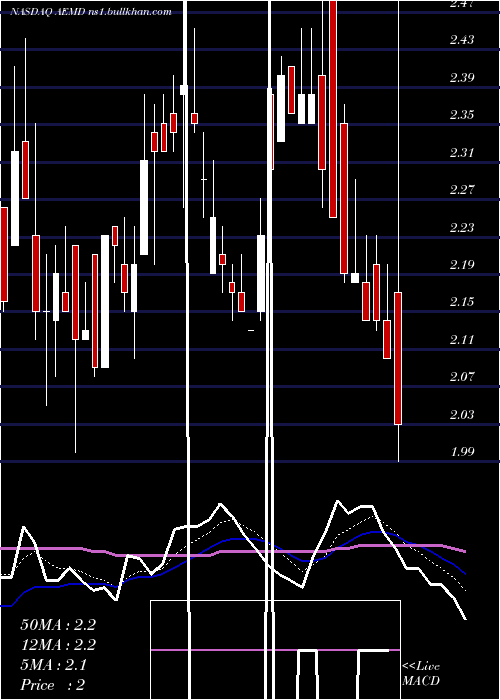Click the 2.23 price axis label
This screenshot has height=700, width=500.
(x=462, y=228)
